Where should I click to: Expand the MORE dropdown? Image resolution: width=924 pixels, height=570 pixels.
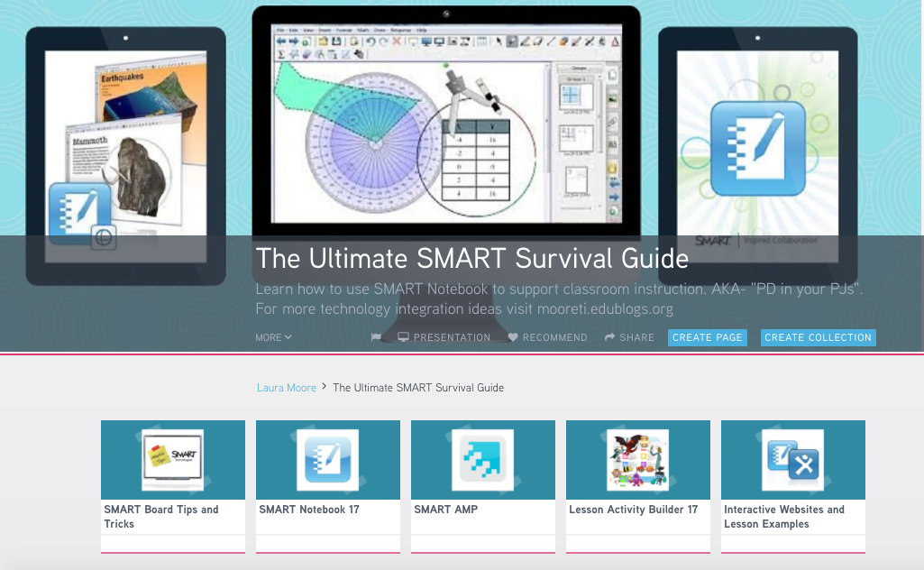(273, 337)
